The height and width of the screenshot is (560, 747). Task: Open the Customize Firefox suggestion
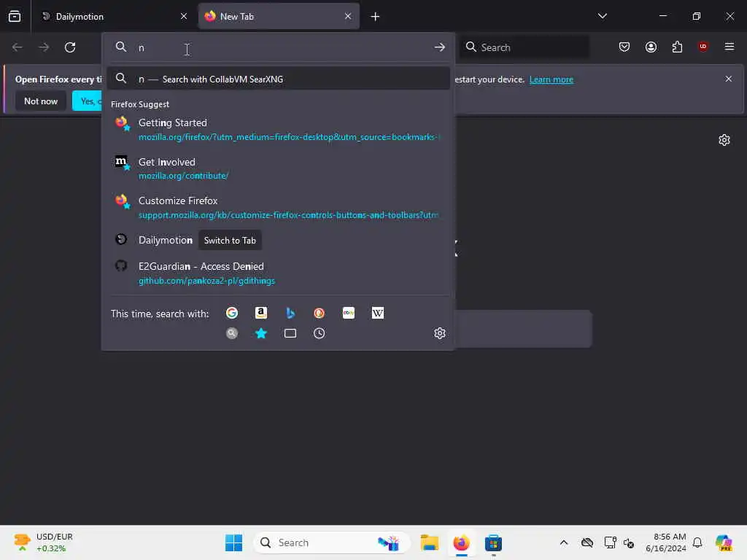point(278,208)
